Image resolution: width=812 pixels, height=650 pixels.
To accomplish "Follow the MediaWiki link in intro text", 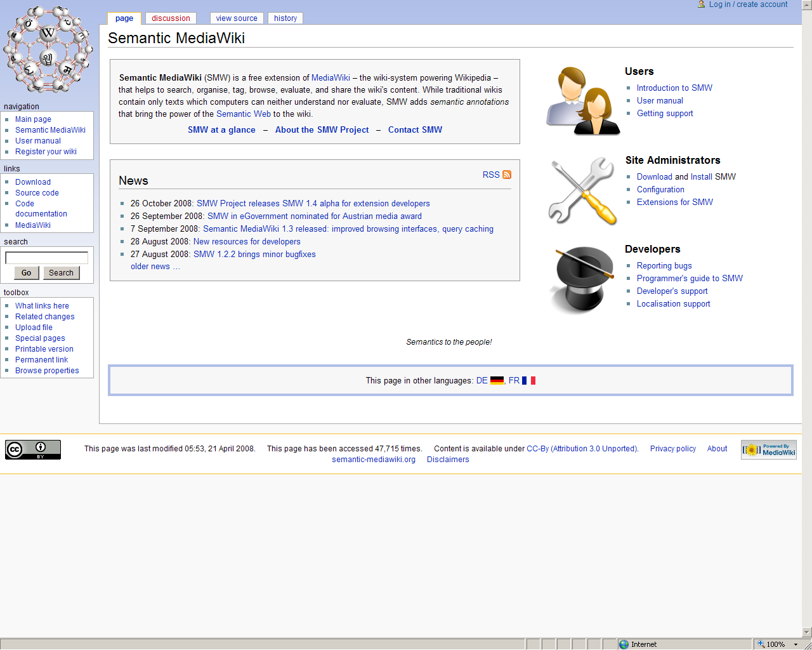I will 331,78.
